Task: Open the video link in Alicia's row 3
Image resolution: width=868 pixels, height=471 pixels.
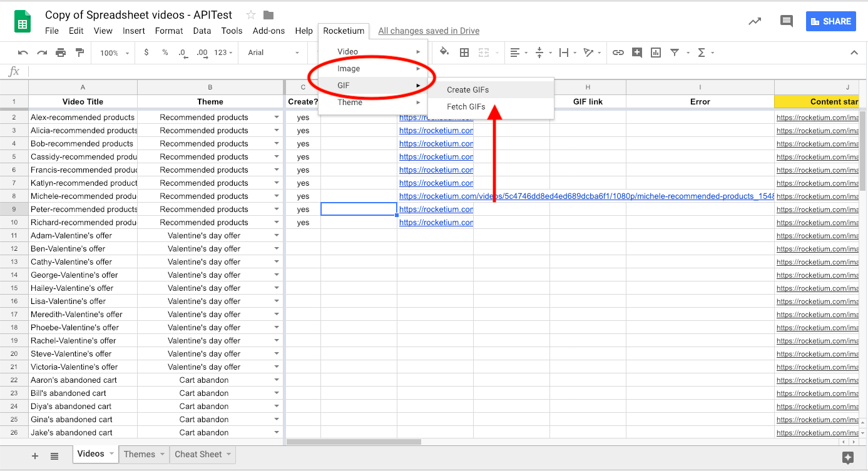Action: [x=436, y=131]
